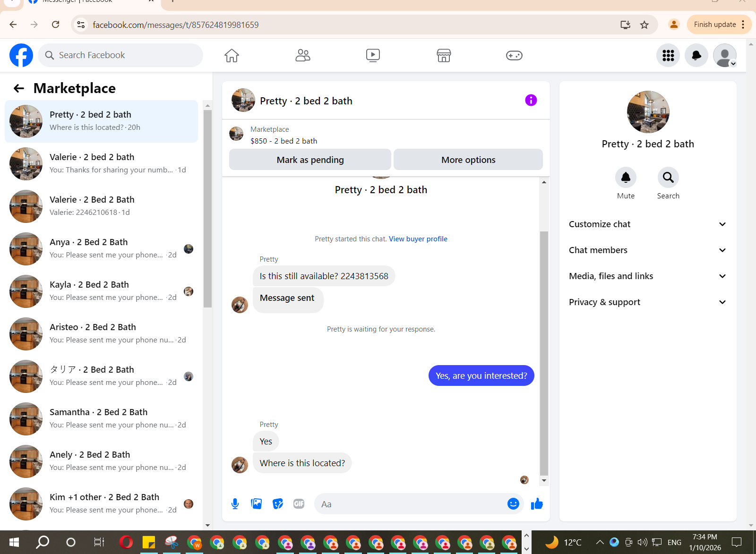This screenshot has width=756, height=554.
Task: Click the address bar URL
Action: point(175,25)
